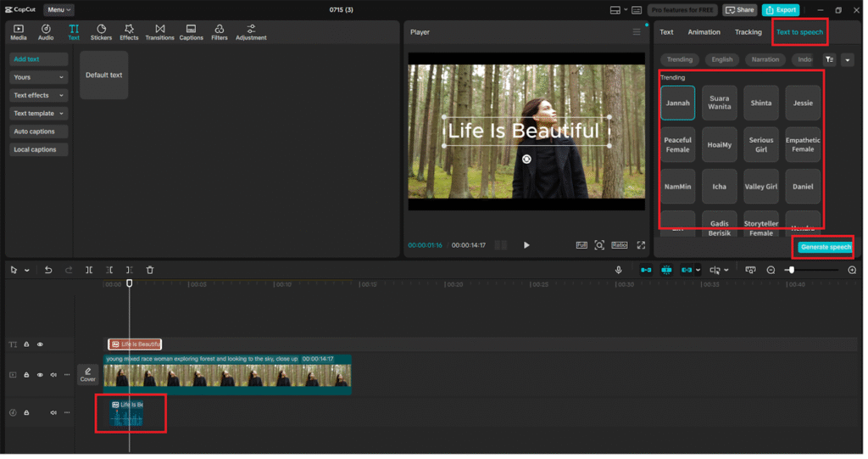Mute the video track audio

coord(53,374)
